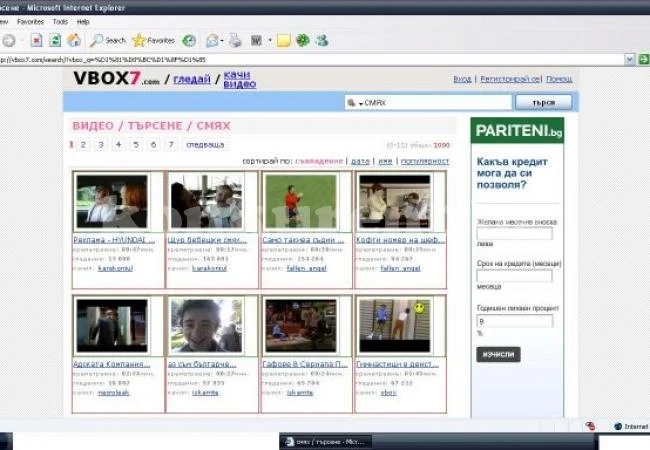Click the desired monthly payment field
The width and height of the screenshot is (650, 450).
coord(514,234)
